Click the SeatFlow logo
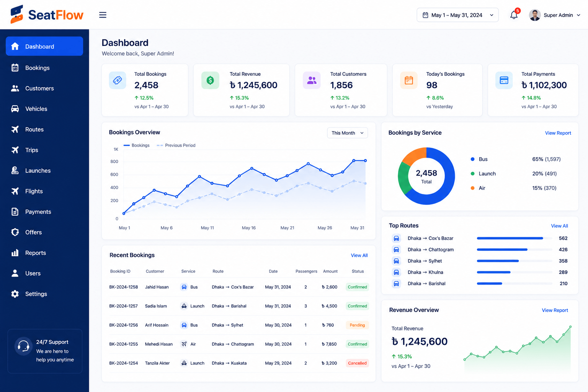The width and height of the screenshot is (588, 392). 47,15
